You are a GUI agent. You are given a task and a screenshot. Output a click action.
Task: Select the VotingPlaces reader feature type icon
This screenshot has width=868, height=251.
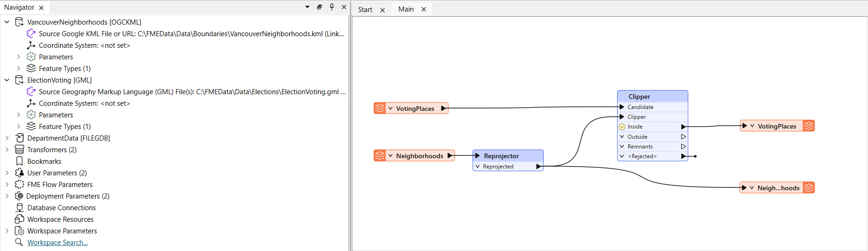tap(380, 108)
